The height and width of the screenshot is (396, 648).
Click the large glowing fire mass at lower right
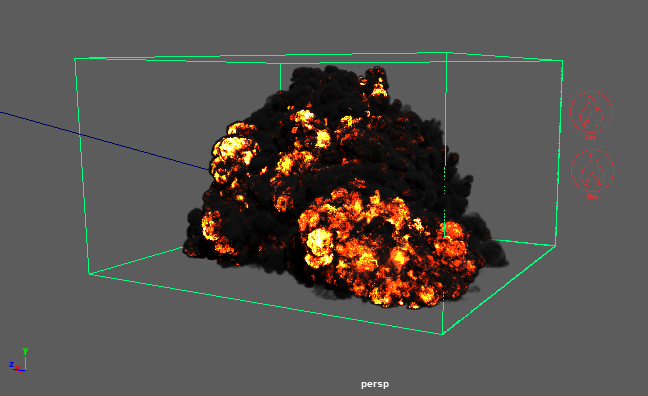click(x=384, y=248)
